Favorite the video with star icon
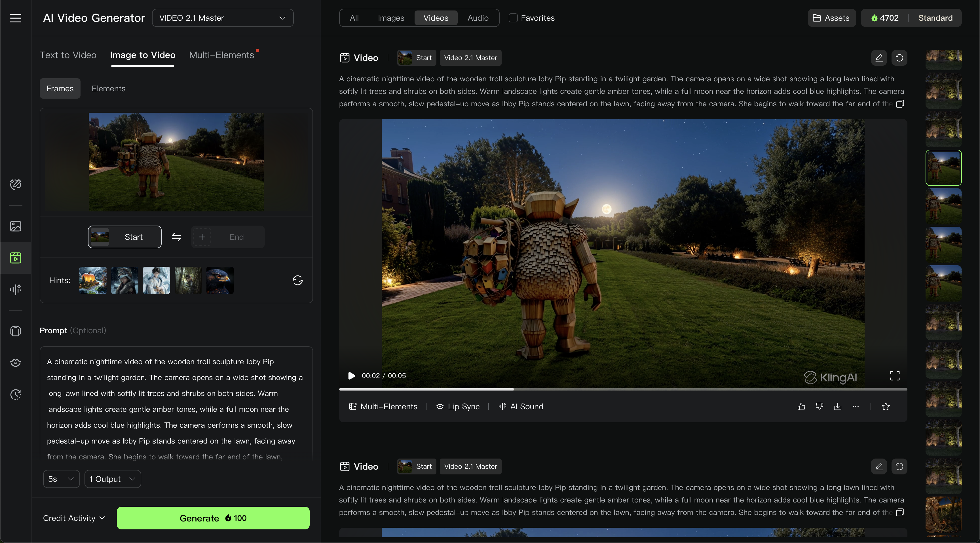Viewport: 980px width, 543px height. pyautogui.click(x=886, y=406)
